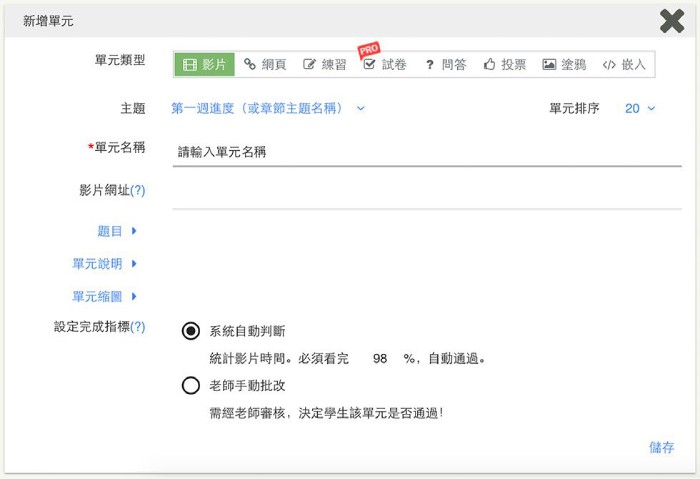The width and height of the screenshot is (700, 479).
Task: Click the 單元名稱 input field
Action: (x=426, y=152)
